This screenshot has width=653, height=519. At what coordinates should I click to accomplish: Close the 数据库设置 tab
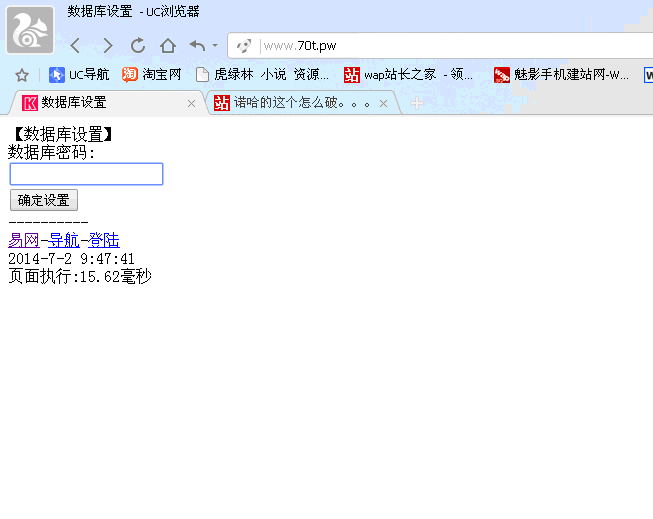(x=192, y=103)
